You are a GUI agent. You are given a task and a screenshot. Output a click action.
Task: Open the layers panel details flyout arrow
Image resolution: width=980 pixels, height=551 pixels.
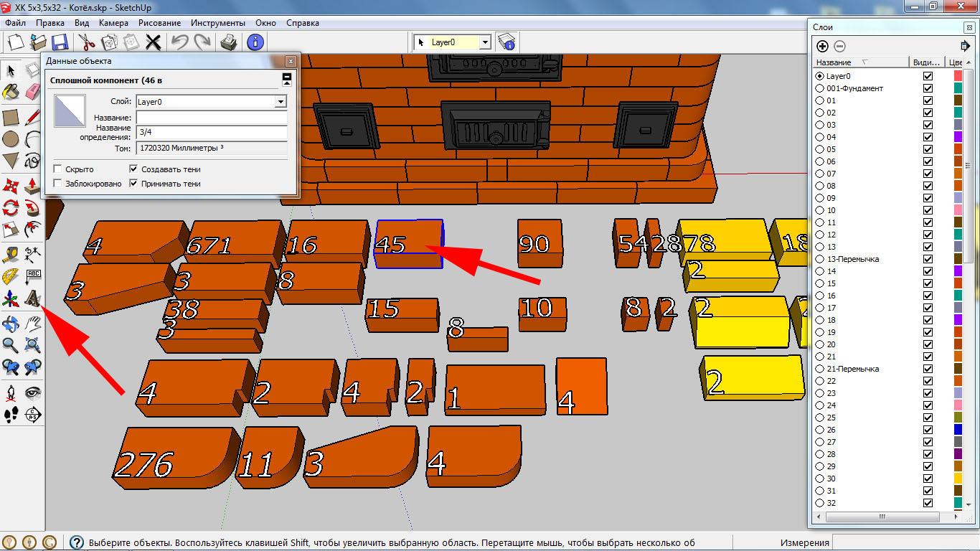(x=966, y=46)
